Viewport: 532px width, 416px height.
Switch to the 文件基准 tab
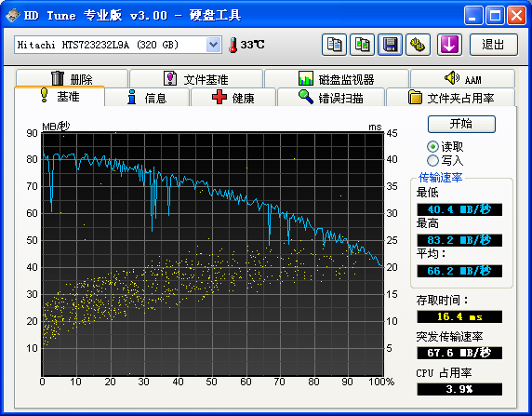point(196,79)
